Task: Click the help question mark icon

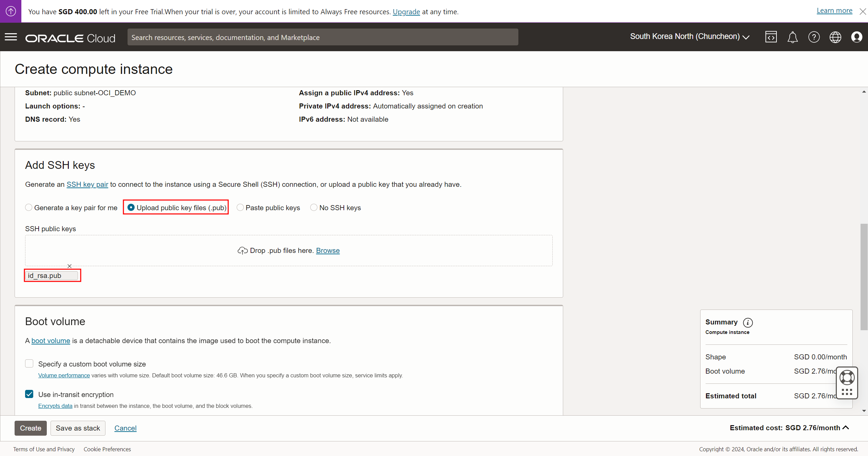Action: coord(814,37)
